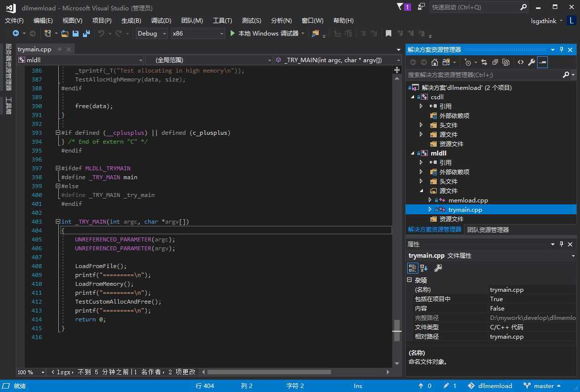Click the feedback icon beside notifications
This screenshot has width=580, height=392.
[x=421, y=6]
